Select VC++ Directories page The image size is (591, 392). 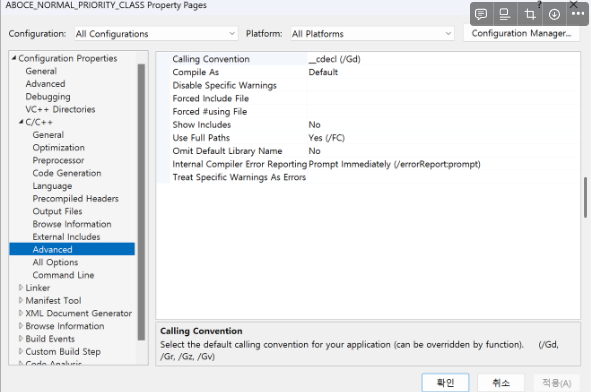click(60, 109)
